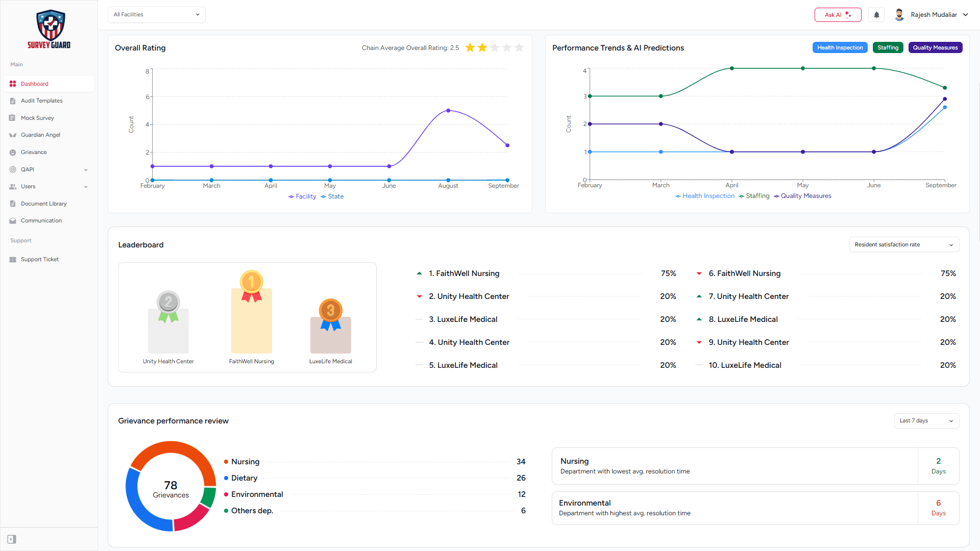Viewport: 980px width, 551px height.
Task: Click the notification bell icon
Action: (876, 15)
